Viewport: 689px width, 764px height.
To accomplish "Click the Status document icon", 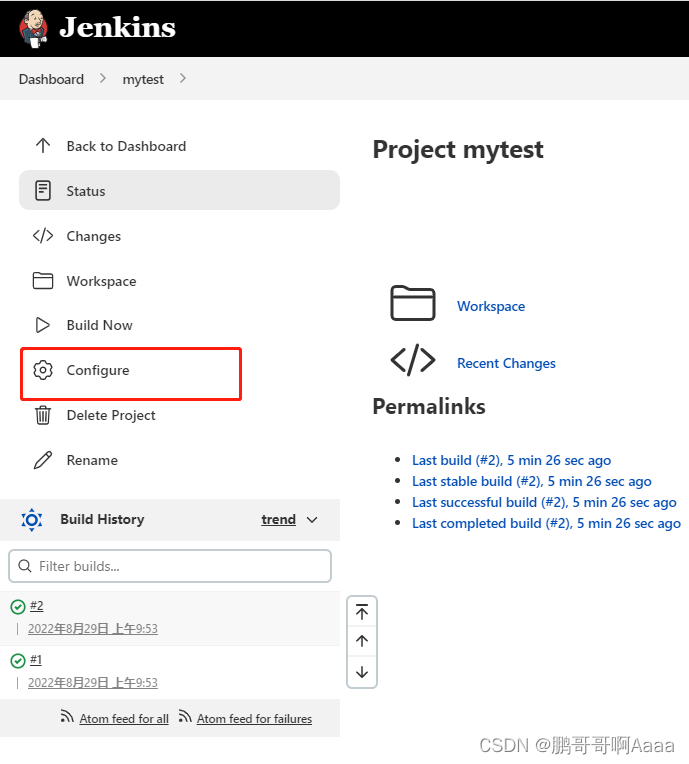I will click(x=43, y=191).
